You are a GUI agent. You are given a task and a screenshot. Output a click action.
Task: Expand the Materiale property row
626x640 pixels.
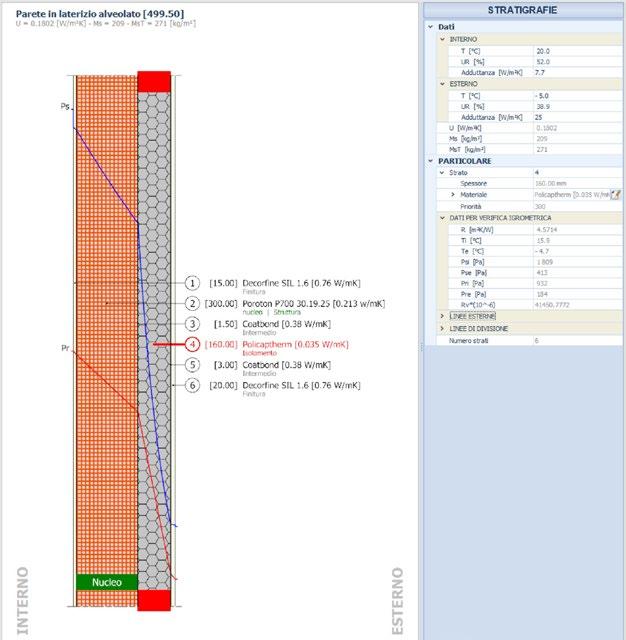tap(453, 195)
